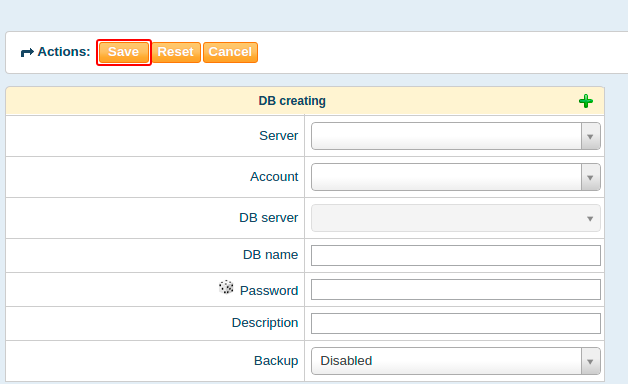Click the Reset button
The image size is (628, 384).
coord(176,52)
